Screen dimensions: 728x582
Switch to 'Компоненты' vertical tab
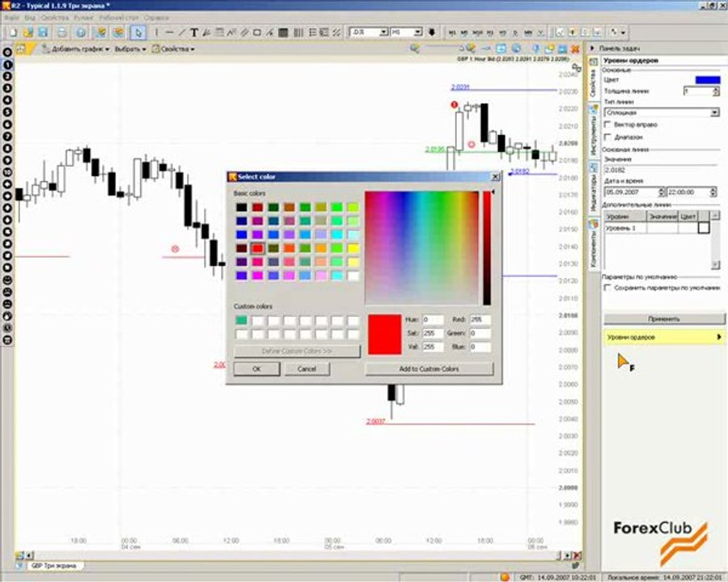click(x=594, y=244)
